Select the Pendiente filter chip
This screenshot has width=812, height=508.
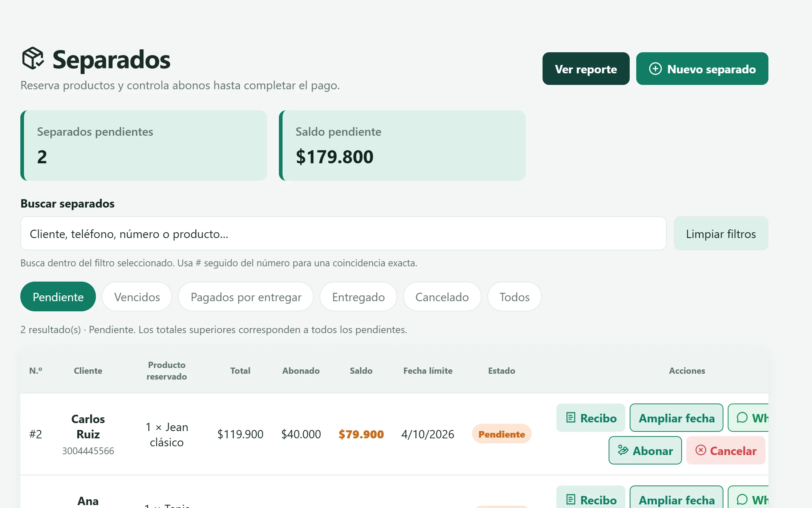coord(58,297)
